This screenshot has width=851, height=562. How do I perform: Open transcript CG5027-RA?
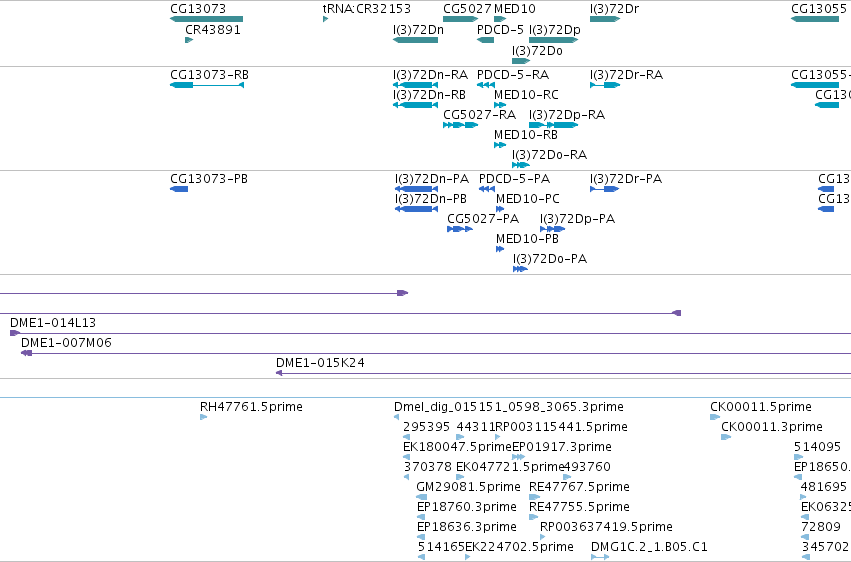point(460,125)
